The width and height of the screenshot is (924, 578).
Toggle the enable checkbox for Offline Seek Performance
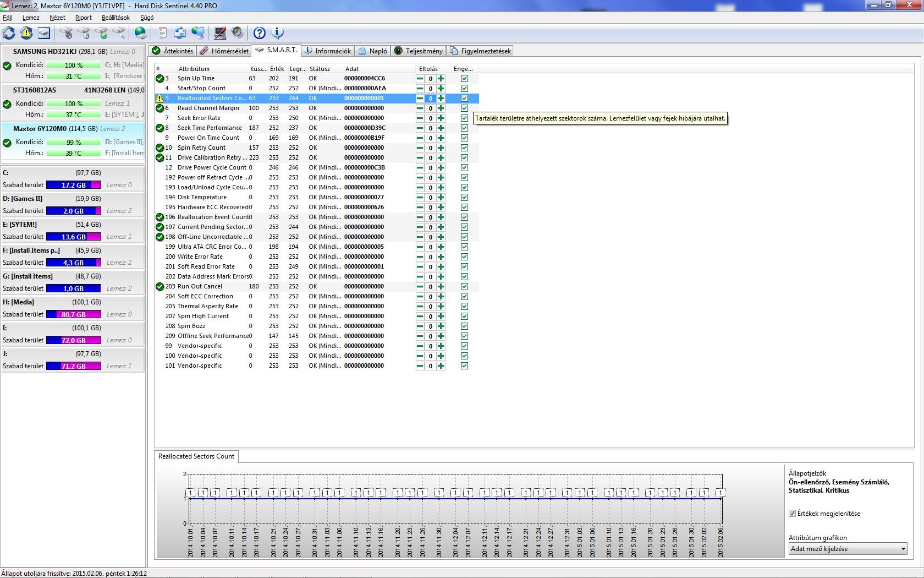coord(464,336)
